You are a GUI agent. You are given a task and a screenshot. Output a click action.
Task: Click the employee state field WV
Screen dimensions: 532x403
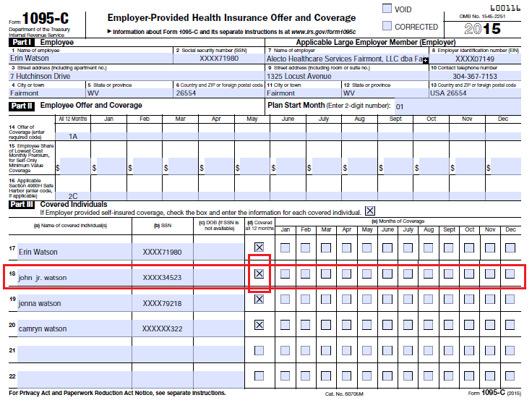coord(129,93)
